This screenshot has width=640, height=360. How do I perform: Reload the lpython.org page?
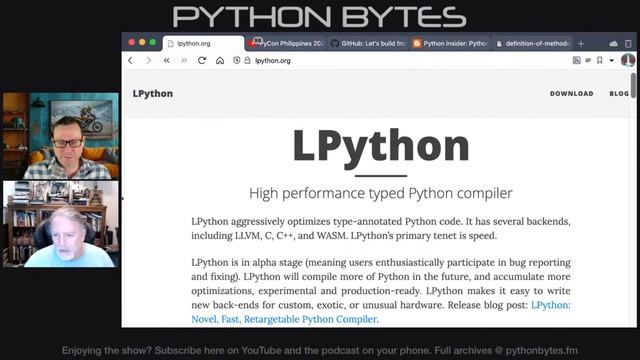[x=202, y=60]
